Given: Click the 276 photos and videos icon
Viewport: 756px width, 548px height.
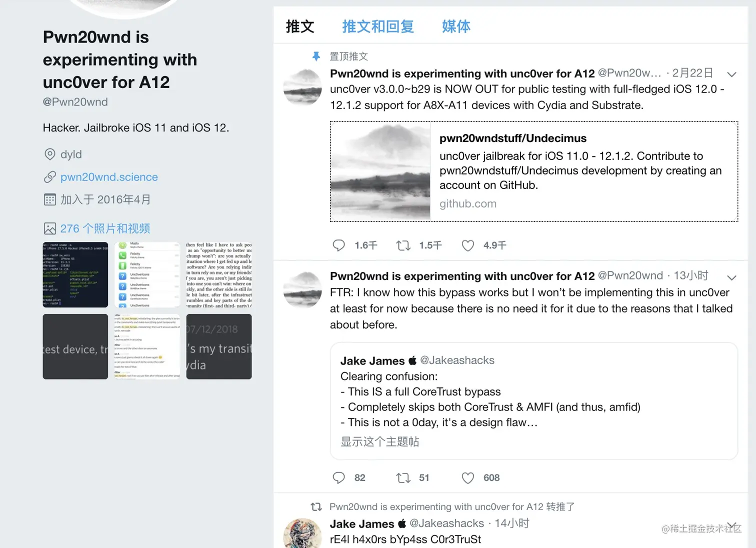Looking at the screenshot, I should (x=50, y=228).
